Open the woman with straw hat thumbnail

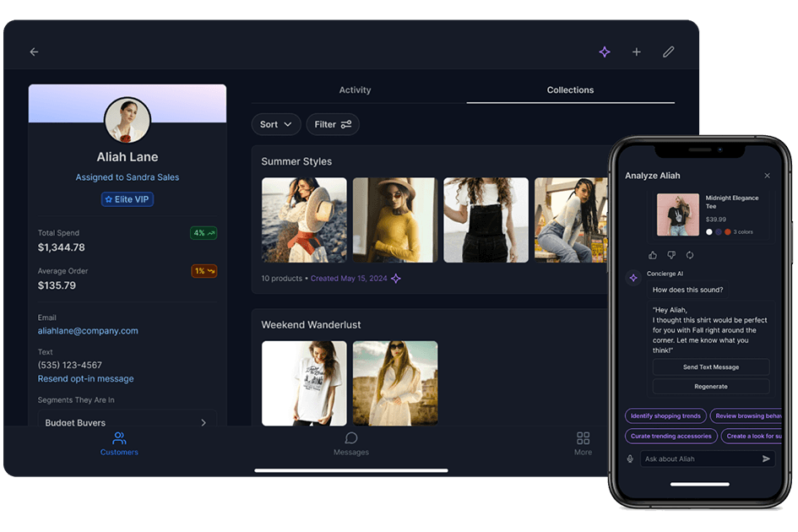[x=304, y=220]
